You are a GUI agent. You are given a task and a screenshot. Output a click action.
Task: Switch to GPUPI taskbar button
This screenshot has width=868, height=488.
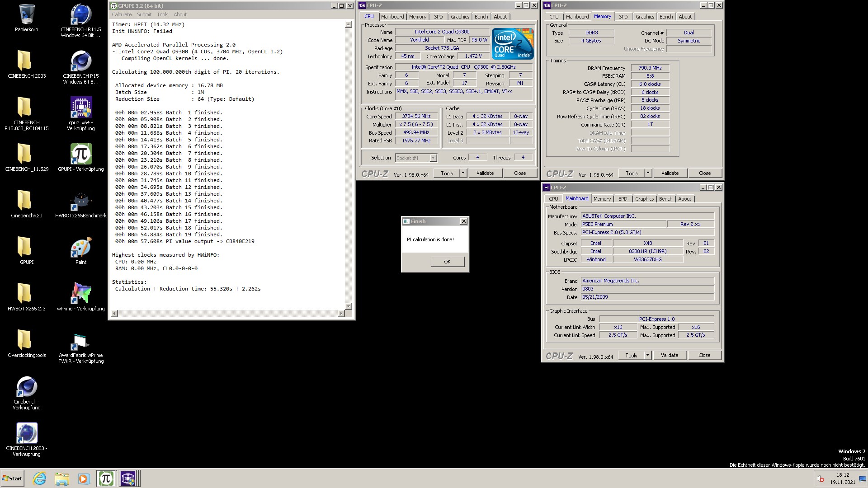point(106,479)
